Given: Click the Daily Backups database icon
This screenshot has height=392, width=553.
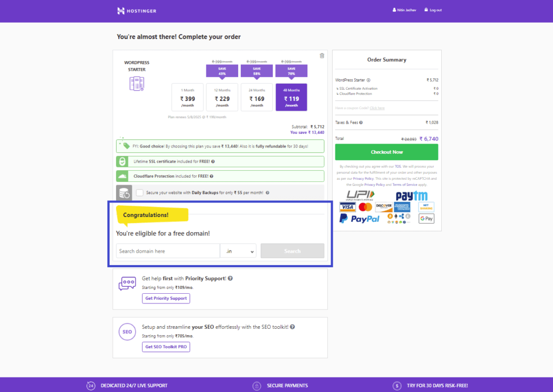Looking at the screenshot, I should point(124,193).
